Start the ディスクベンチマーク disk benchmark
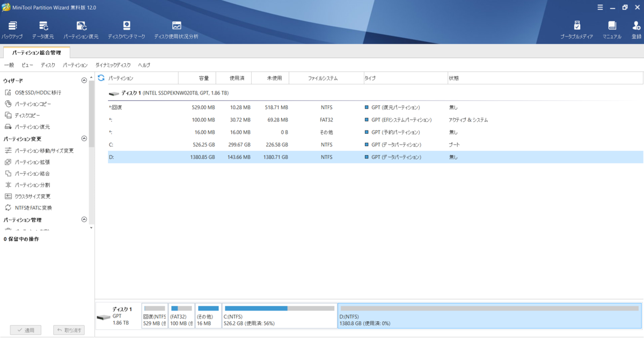Viewport: 644px width, 346px height. [126, 30]
